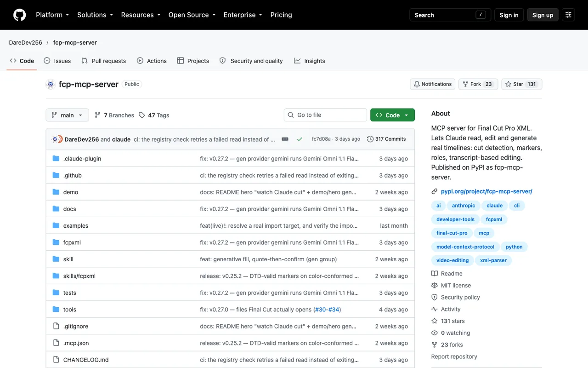Image resolution: width=588 pixels, height=368 pixels.
Task: Select the Insights tab
Action: point(310,61)
